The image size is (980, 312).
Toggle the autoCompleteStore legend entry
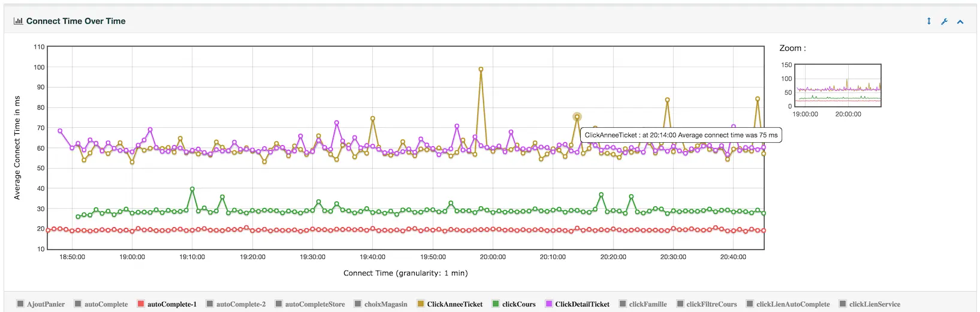point(310,304)
